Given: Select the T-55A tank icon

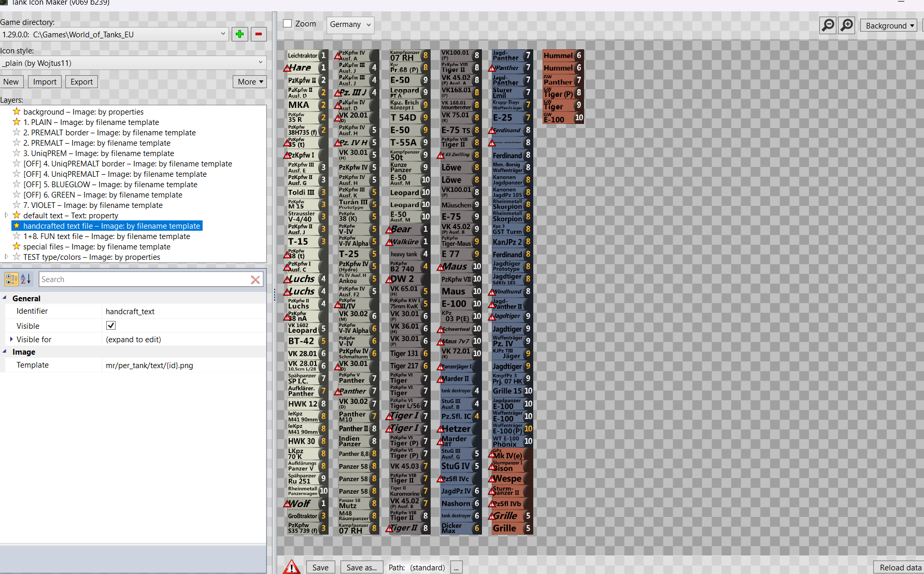Looking at the screenshot, I should (x=409, y=143).
